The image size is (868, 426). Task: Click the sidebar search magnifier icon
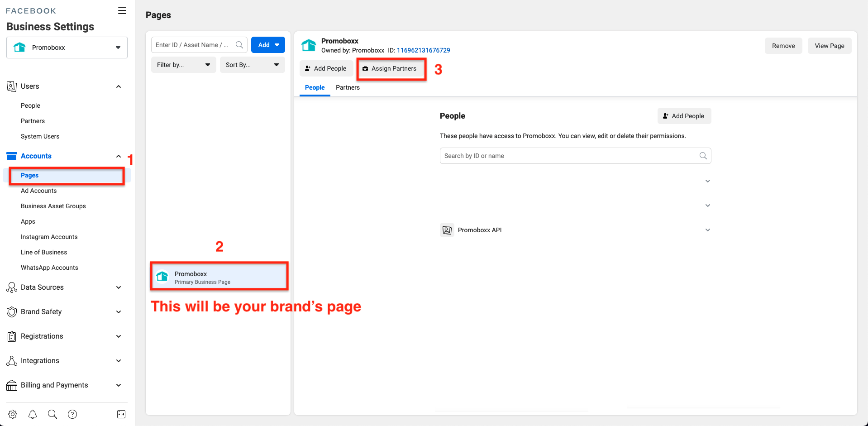tap(52, 414)
